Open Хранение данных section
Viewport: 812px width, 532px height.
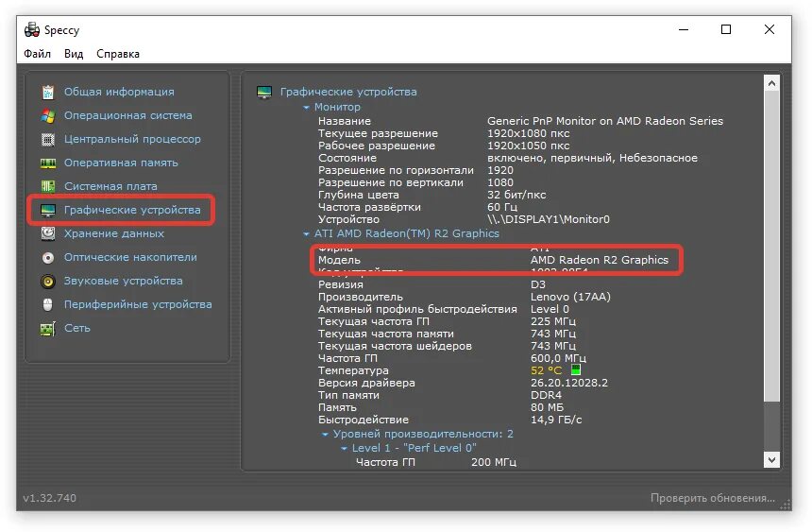[114, 233]
